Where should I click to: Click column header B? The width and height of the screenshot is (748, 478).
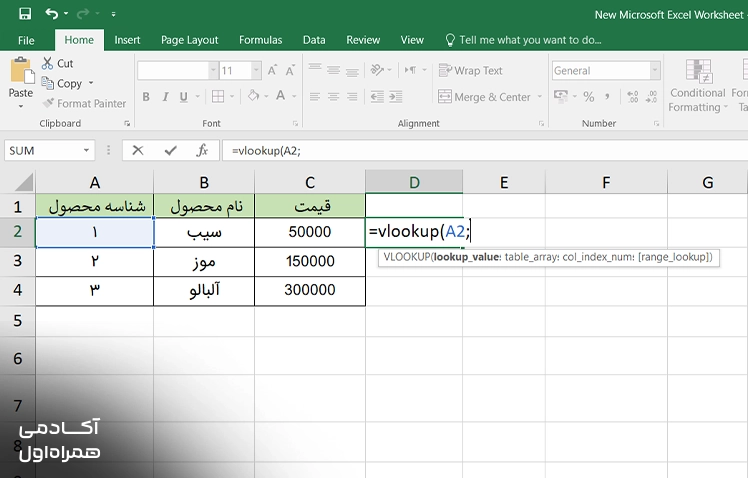pyautogui.click(x=204, y=182)
